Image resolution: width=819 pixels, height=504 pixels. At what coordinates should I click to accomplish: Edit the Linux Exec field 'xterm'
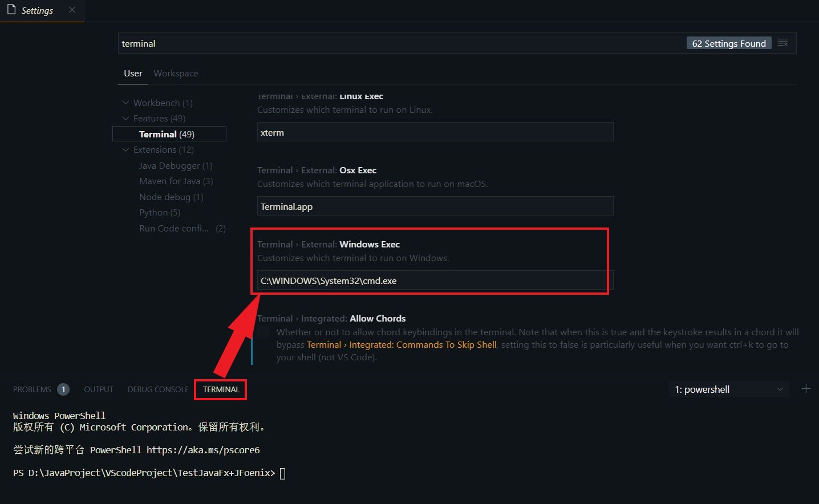[x=435, y=132]
